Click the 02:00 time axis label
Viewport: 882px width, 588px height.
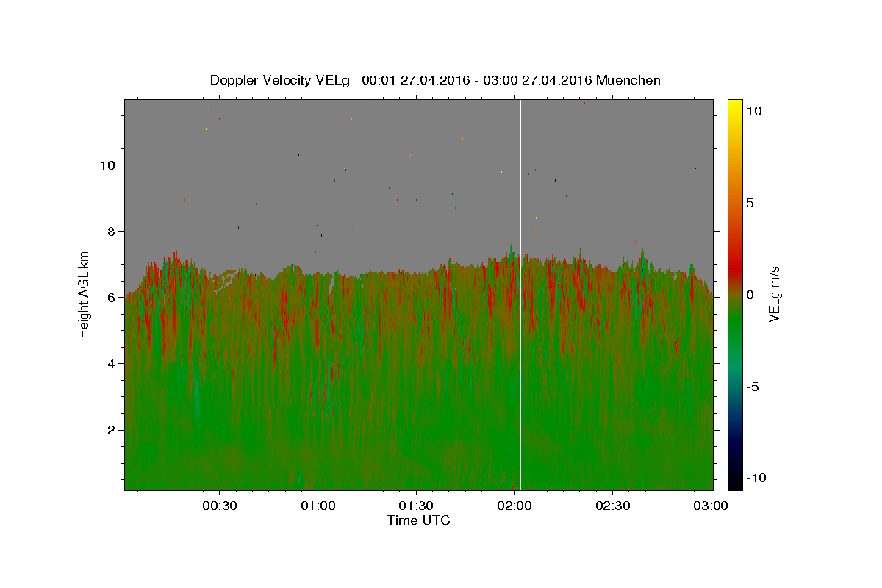tap(514, 506)
